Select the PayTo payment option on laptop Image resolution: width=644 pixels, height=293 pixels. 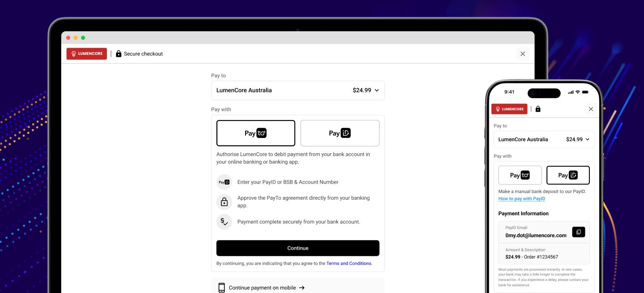point(256,133)
